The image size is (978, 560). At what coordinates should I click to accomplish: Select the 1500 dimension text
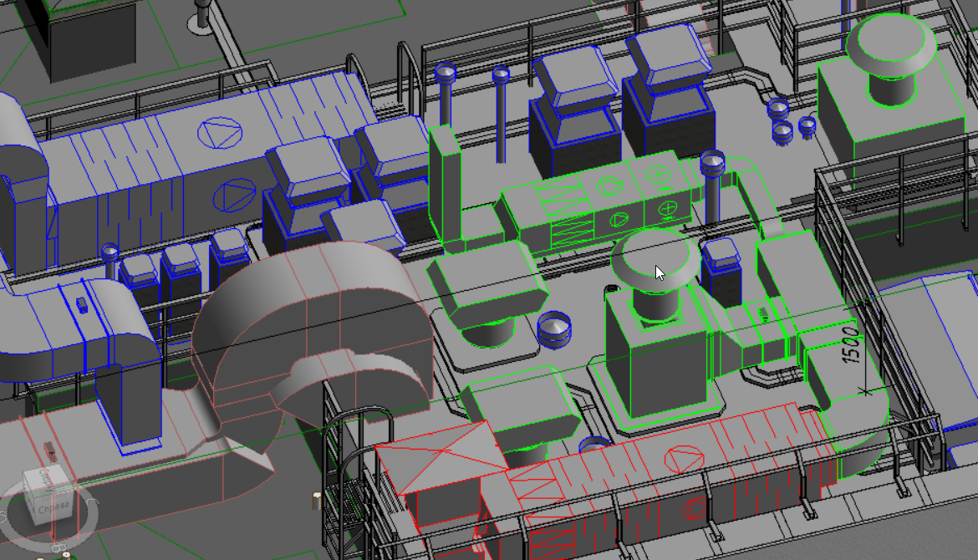850,345
